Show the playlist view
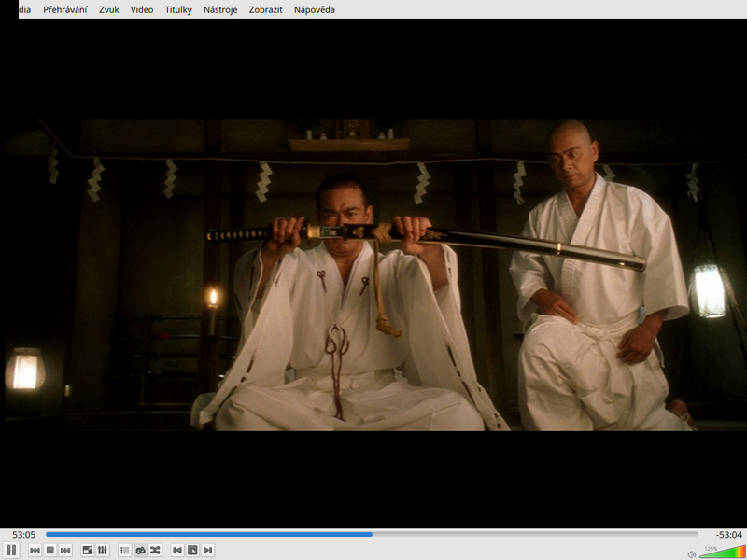Viewport: 747px width, 560px height. tap(125, 551)
